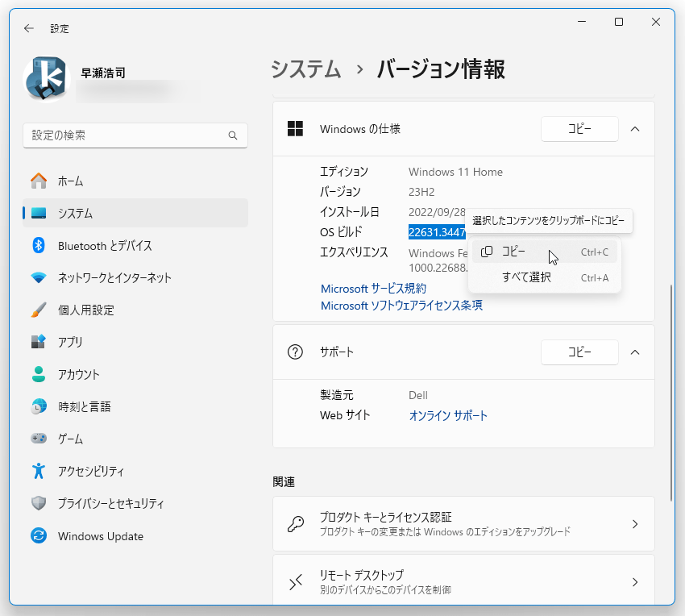Open the プライバシーとセキュリティ shield icon
This screenshot has height=616, width=685.
39,503
